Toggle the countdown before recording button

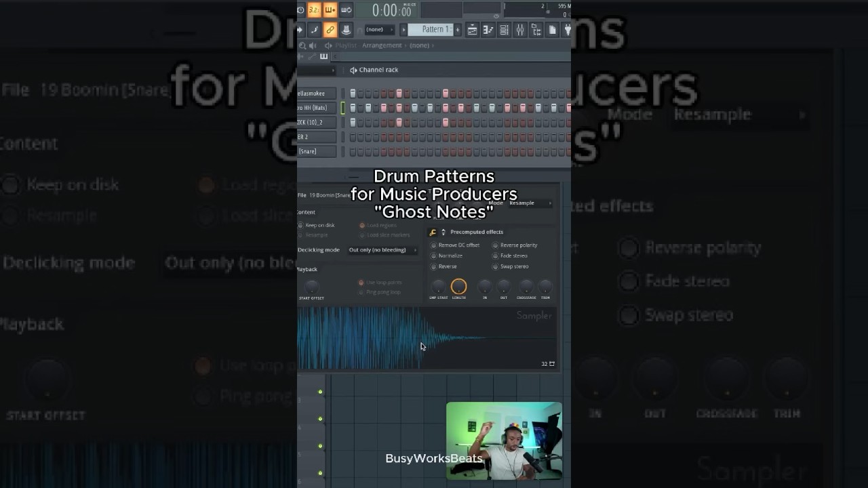tap(314, 9)
